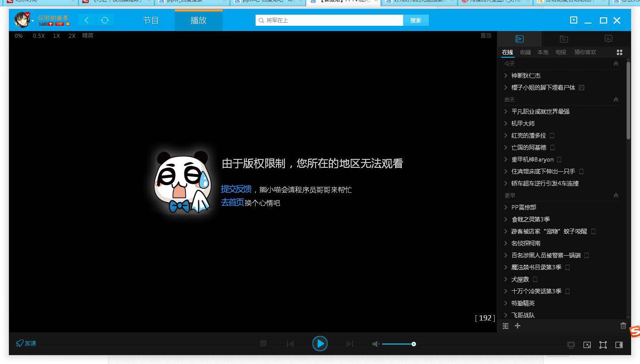Expand the 神断狄仁杰 entry arrow
The image size is (640, 364).
506,75
